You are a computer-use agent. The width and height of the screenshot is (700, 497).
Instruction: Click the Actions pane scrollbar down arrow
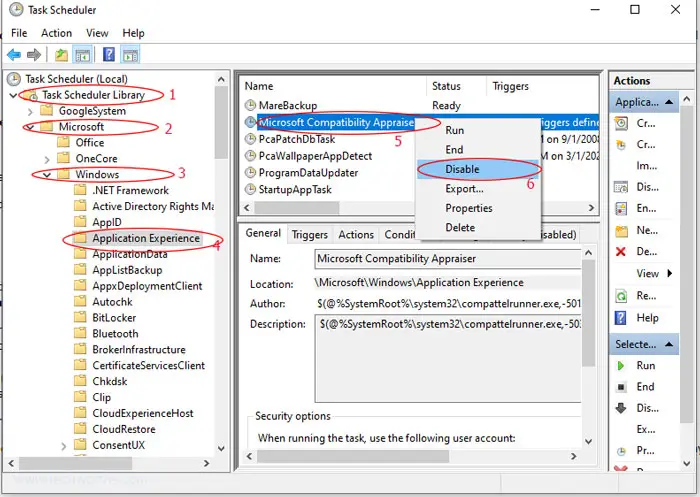click(688, 464)
